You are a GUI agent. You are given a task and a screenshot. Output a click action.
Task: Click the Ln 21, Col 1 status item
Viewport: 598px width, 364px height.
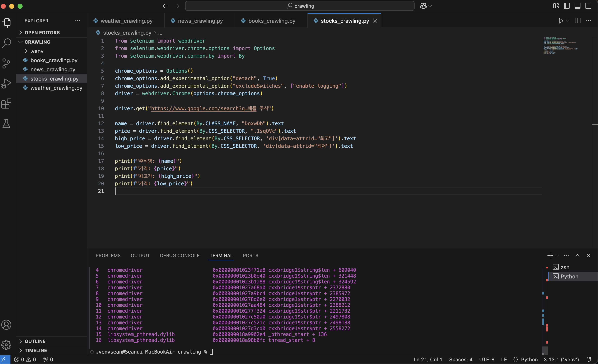click(x=428, y=359)
